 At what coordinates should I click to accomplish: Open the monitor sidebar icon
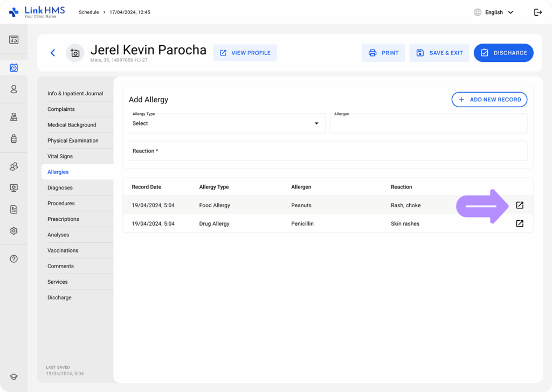[x=13, y=188]
